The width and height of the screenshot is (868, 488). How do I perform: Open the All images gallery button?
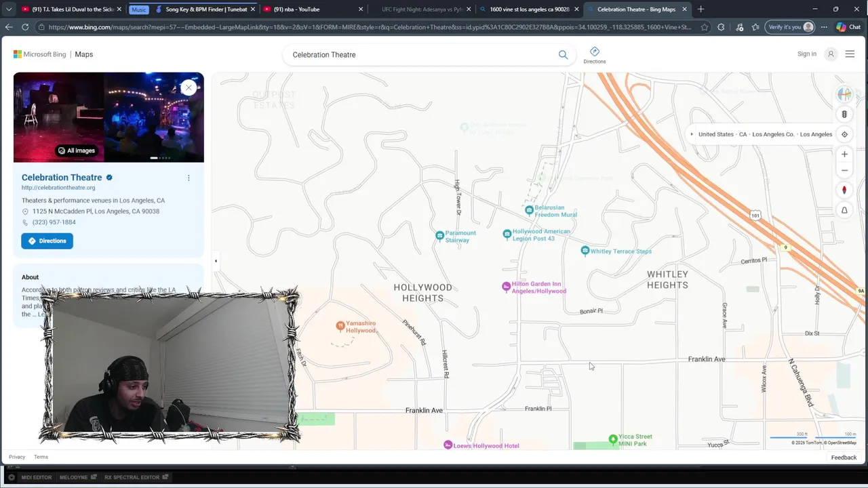point(76,150)
